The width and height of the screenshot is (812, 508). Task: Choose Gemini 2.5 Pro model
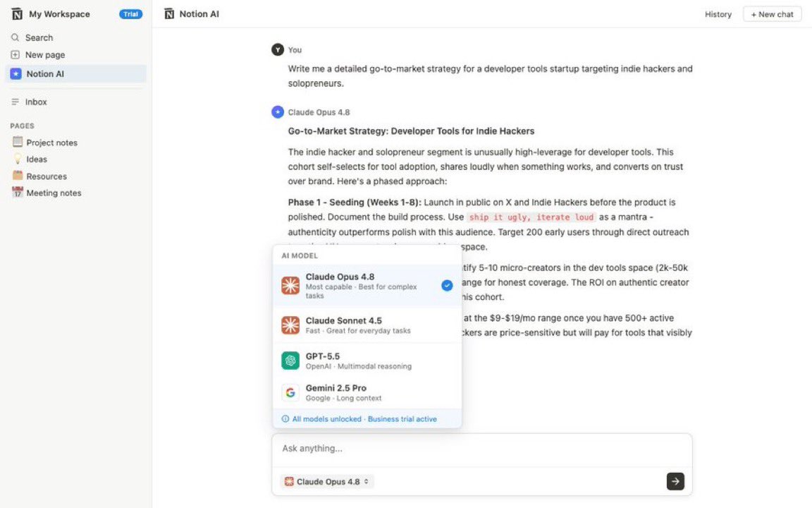click(367, 392)
